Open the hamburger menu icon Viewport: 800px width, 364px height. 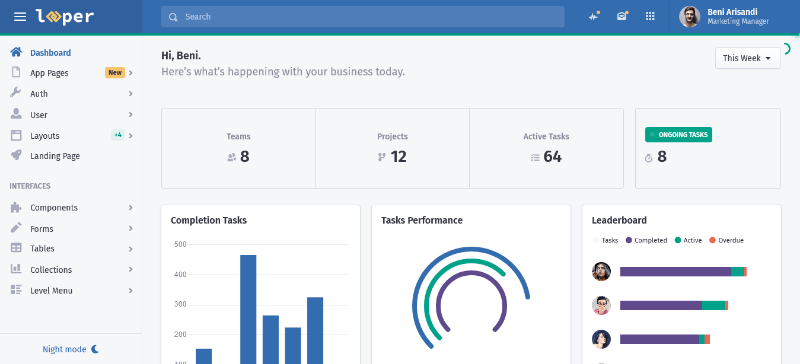[x=20, y=17]
